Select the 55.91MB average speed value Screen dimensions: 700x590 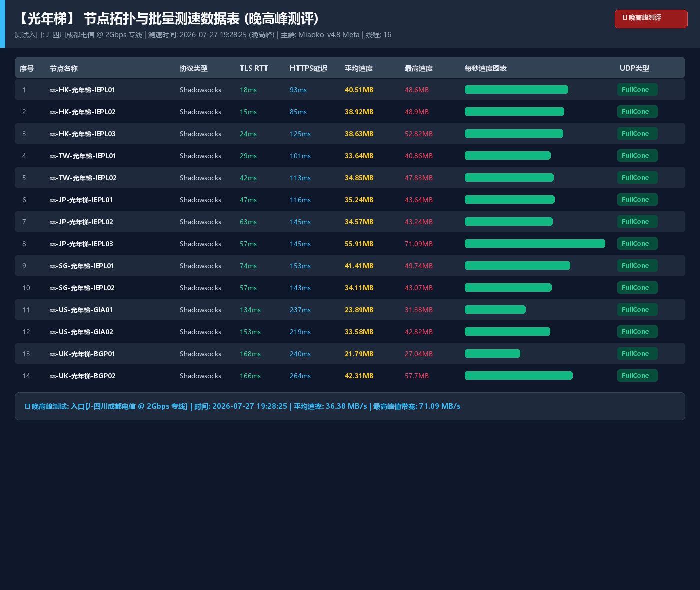[x=359, y=244]
